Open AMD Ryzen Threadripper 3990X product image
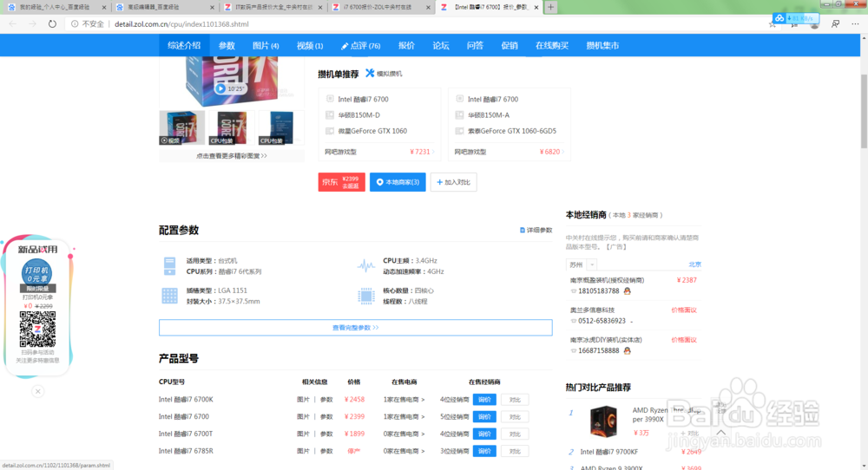 [603, 421]
